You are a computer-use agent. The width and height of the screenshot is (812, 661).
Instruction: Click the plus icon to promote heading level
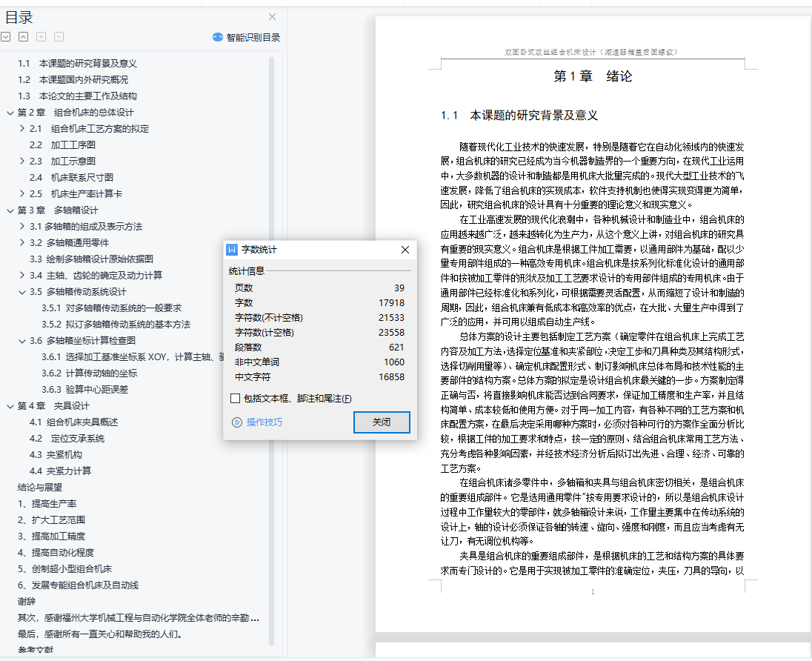point(41,37)
